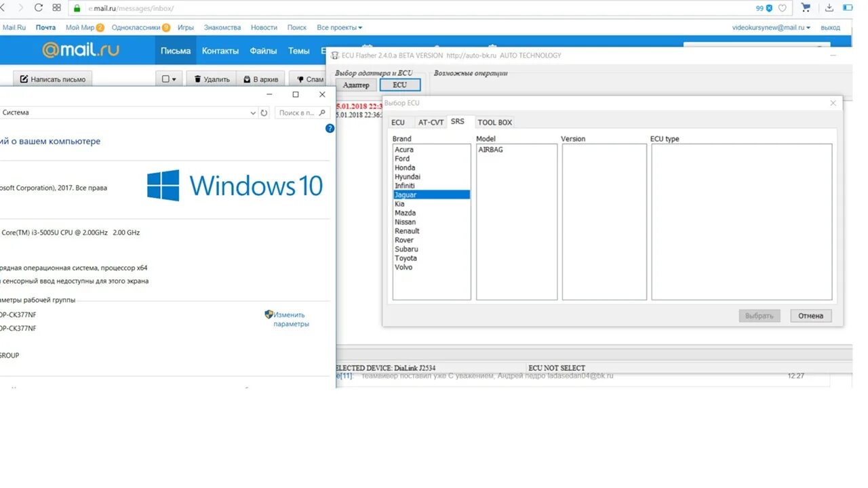Image resolution: width=868 pixels, height=488 pixels.
Task: Open Темы in mail.ru header
Action: (x=299, y=51)
